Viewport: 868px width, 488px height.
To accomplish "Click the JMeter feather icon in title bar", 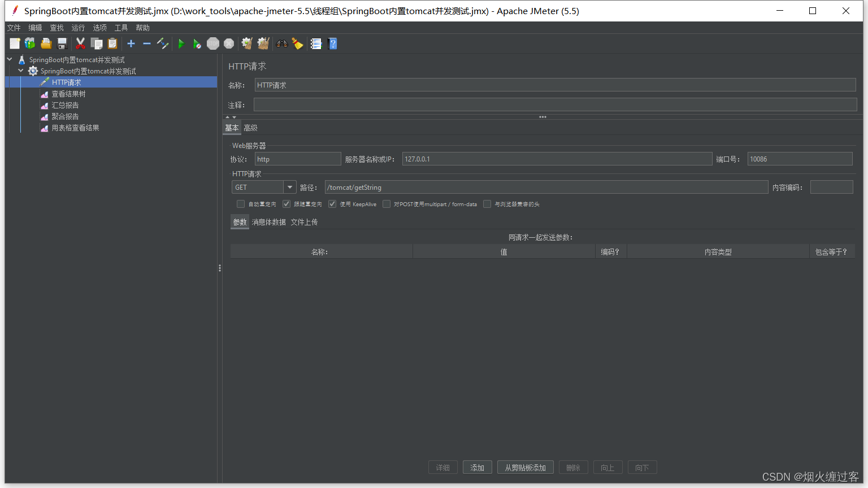I will point(15,11).
